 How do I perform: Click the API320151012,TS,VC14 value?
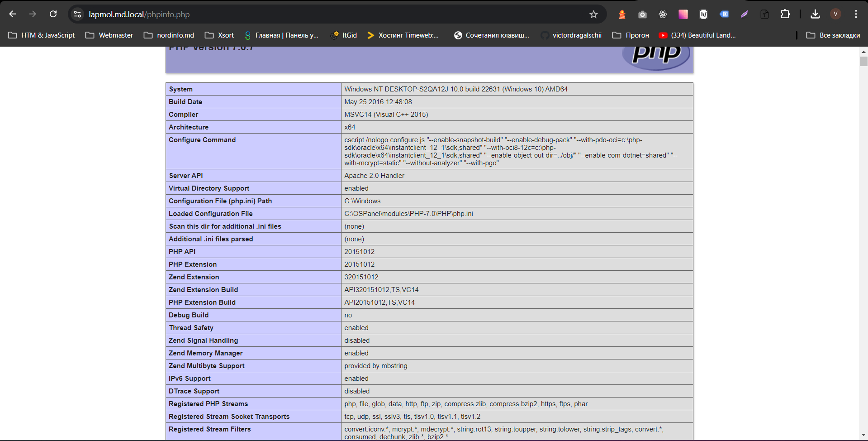381,290
